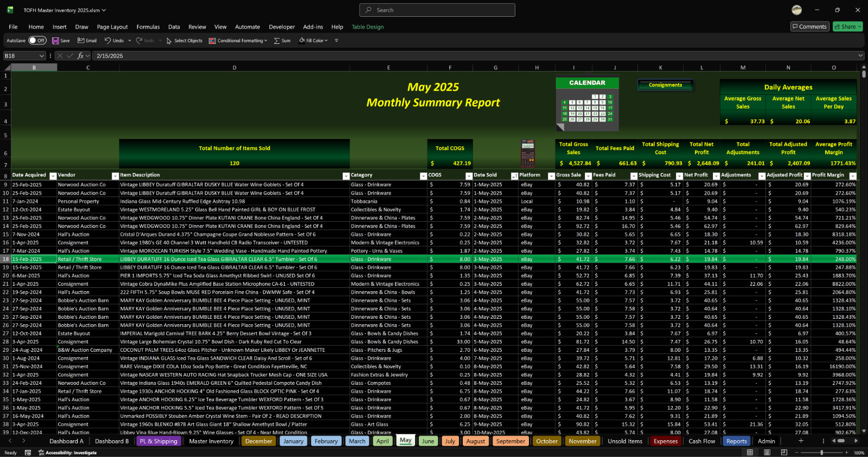Open Vendor column filter dropdown
Image resolution: width=868 pixels, height=457 pixels.
(x=115, y=176)
